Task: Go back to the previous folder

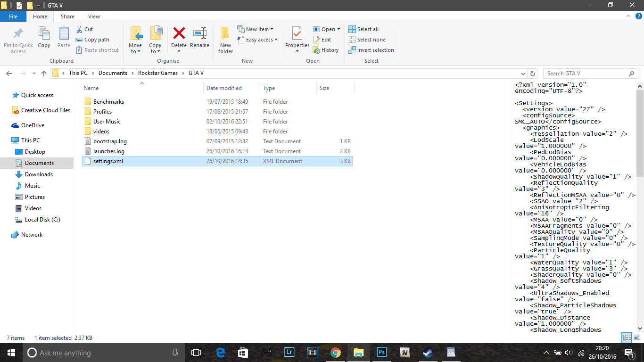Action: click(x=9, y=74)
